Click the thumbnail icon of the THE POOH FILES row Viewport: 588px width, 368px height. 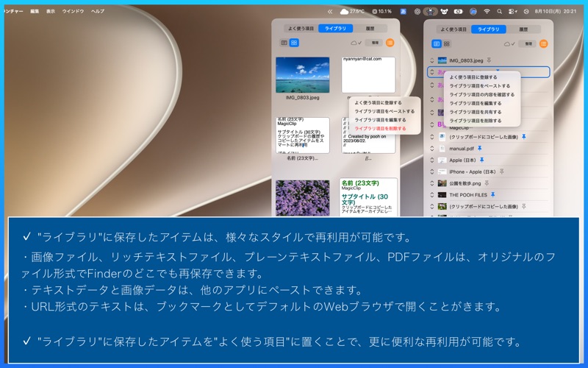point(442,195)
